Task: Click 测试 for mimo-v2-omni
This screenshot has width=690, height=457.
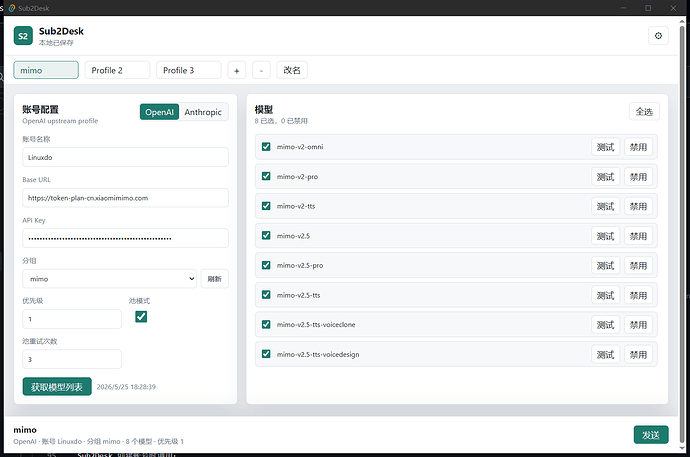Action: [606, 147]
